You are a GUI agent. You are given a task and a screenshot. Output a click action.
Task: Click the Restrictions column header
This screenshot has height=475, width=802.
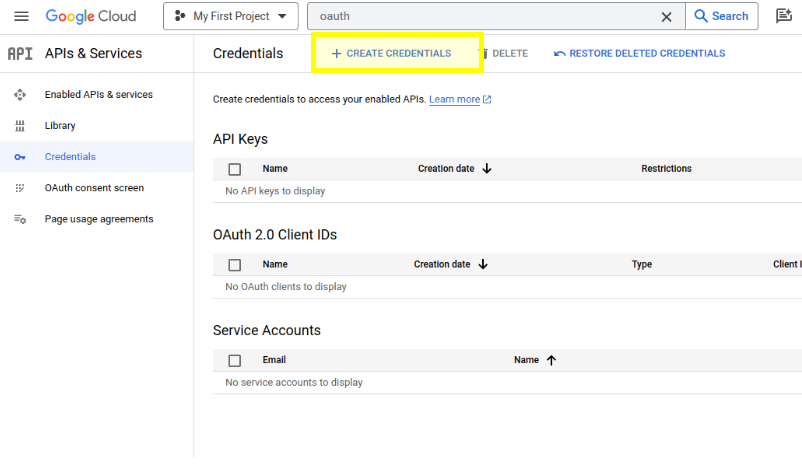[x=666, y=169]
